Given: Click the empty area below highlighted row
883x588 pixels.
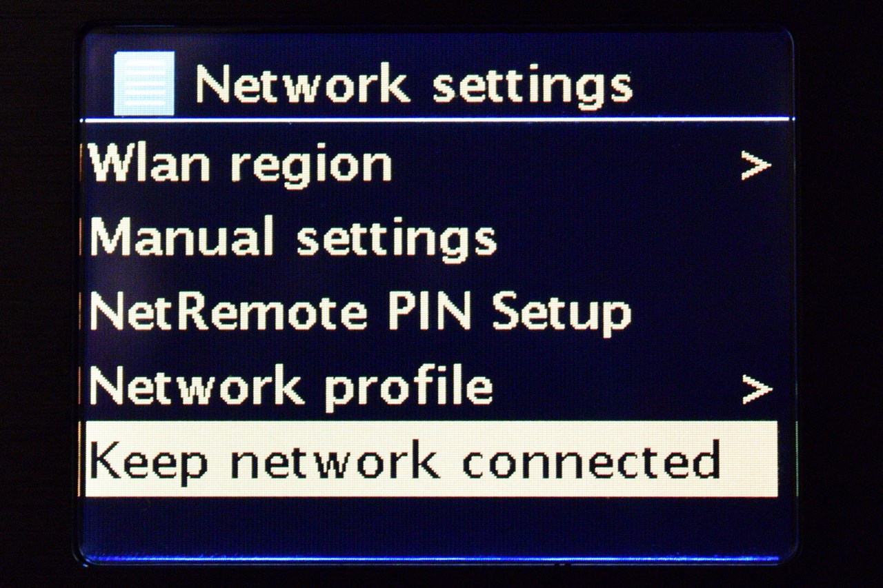Looking at the screenshot, I should pos(430,527).
